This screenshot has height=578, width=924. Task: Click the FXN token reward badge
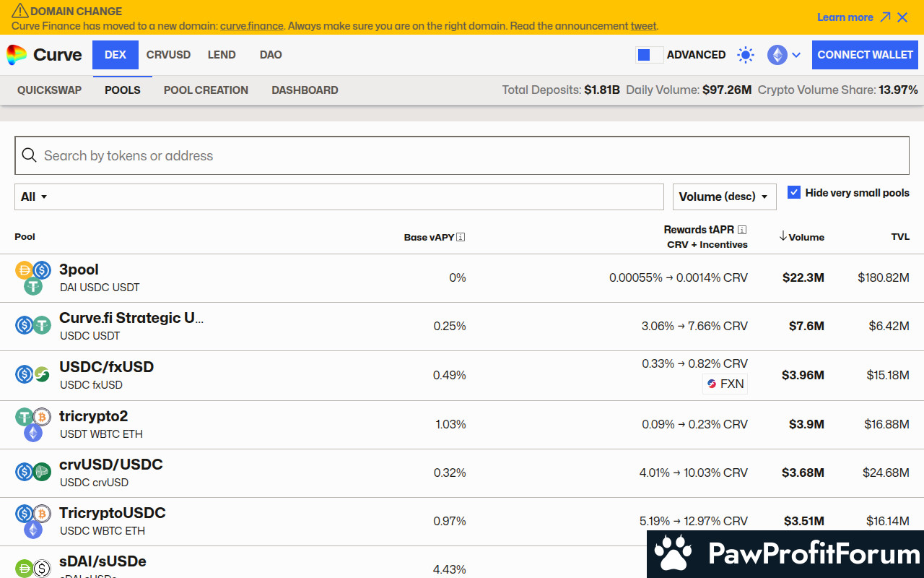click(x=725, y=384)
